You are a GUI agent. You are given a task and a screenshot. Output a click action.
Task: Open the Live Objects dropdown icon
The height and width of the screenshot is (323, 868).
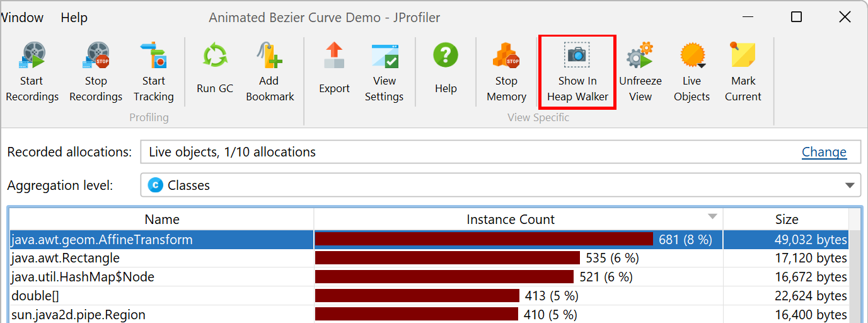(692, 56)
